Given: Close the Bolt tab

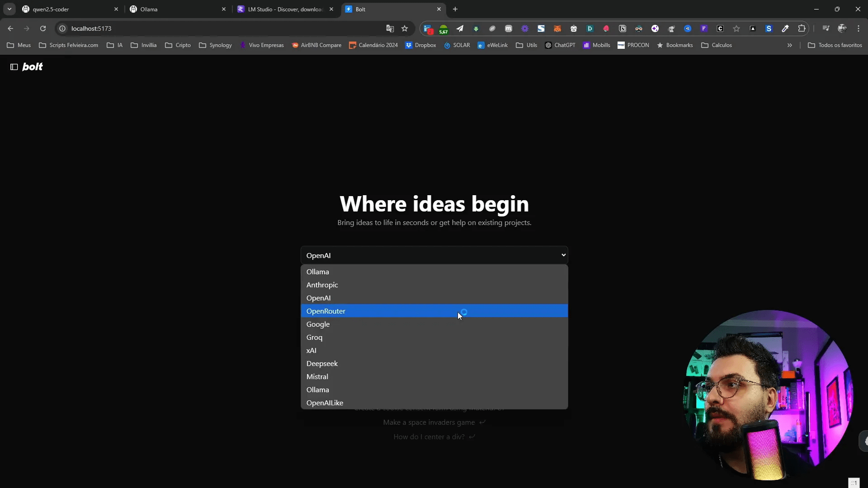Looking at the screenshot, I should [439, 9].
